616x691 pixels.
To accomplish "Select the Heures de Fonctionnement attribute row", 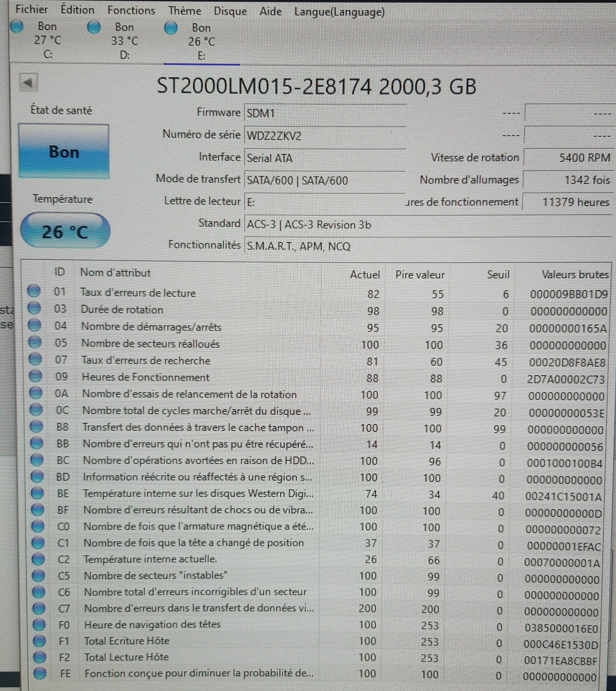I will (x=146, y=377).
